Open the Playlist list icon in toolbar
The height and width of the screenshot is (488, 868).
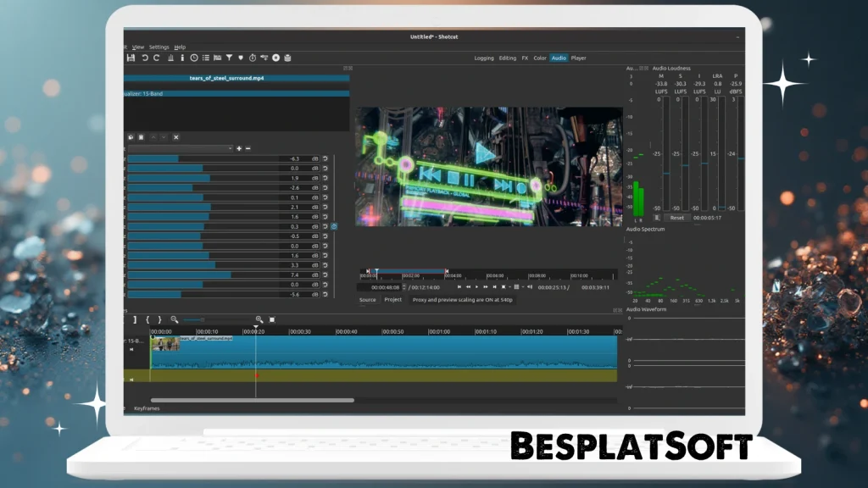click(x=205, y=58)
